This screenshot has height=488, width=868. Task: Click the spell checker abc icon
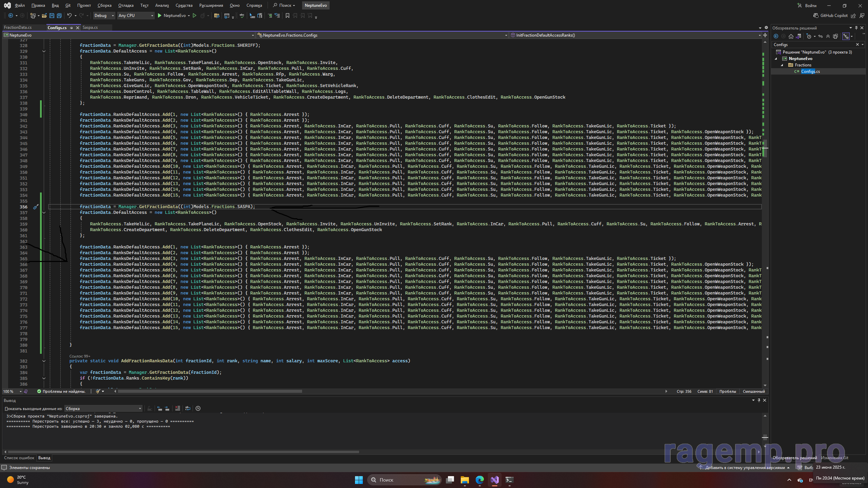(x=242, y=16)
